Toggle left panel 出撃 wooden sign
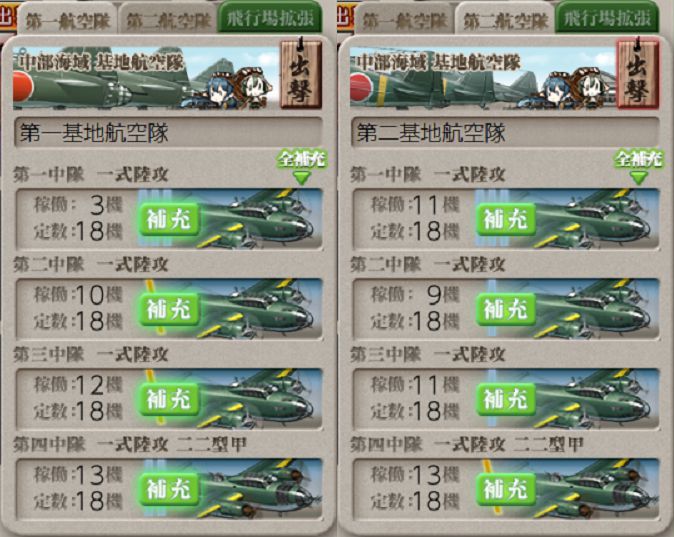This screenshot has width=674, height=537. [x=301, y=73]
